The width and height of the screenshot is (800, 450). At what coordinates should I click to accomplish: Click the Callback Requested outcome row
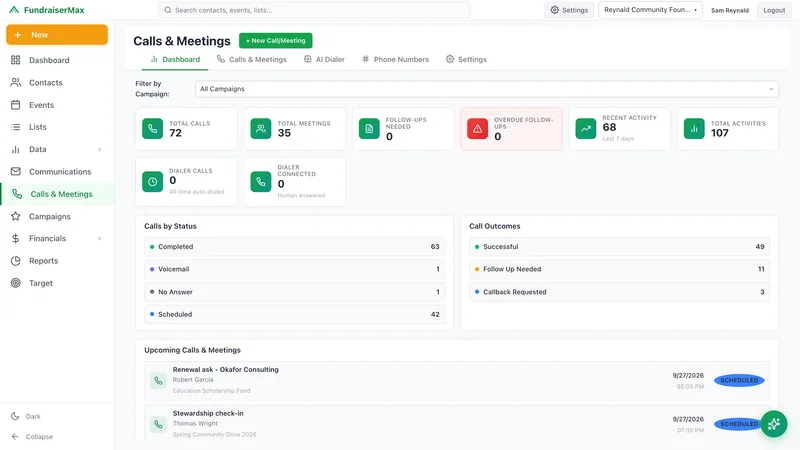[619, 292]
